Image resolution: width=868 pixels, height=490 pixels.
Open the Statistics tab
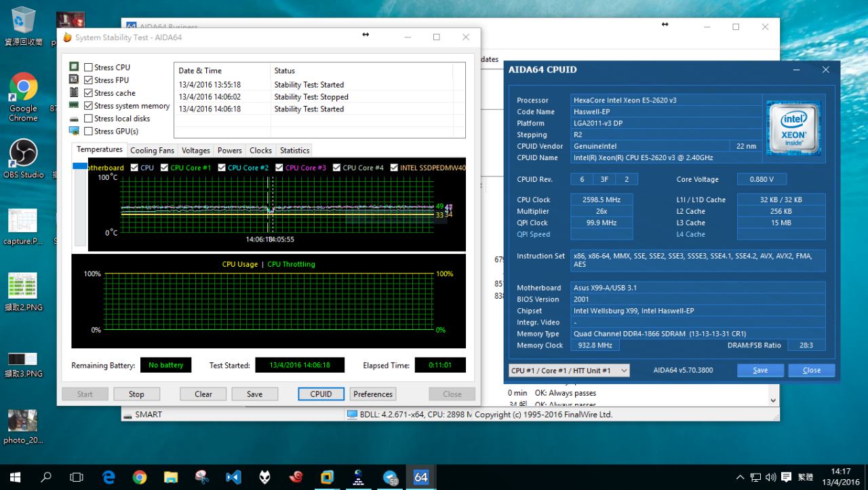click(295, 151)
